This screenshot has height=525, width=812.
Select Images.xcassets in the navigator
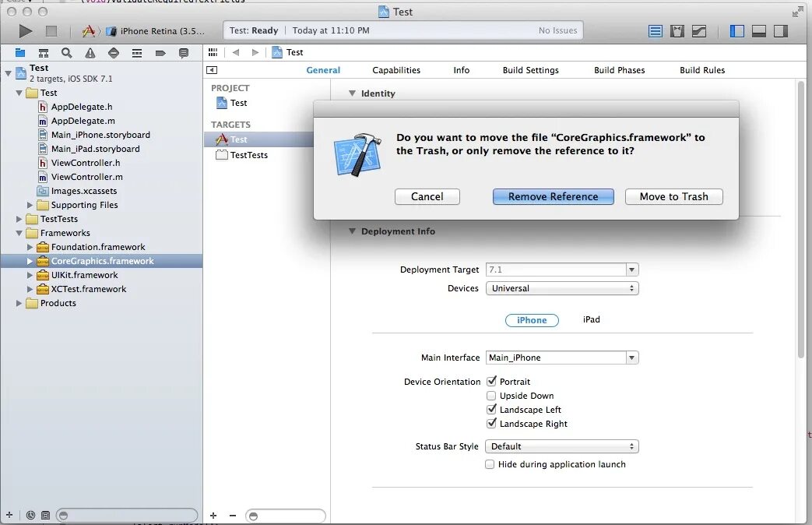[x=84, y=191]
